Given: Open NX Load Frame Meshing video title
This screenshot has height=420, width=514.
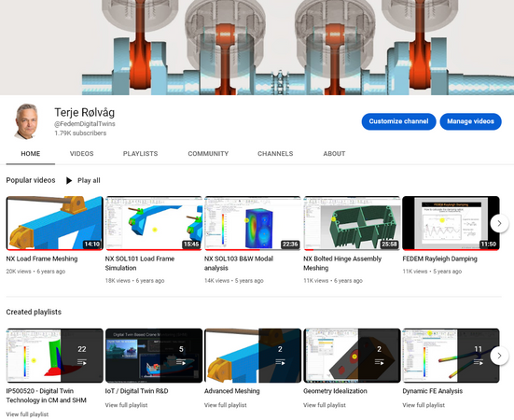Looking at the screenshot, I should point(42,259).
